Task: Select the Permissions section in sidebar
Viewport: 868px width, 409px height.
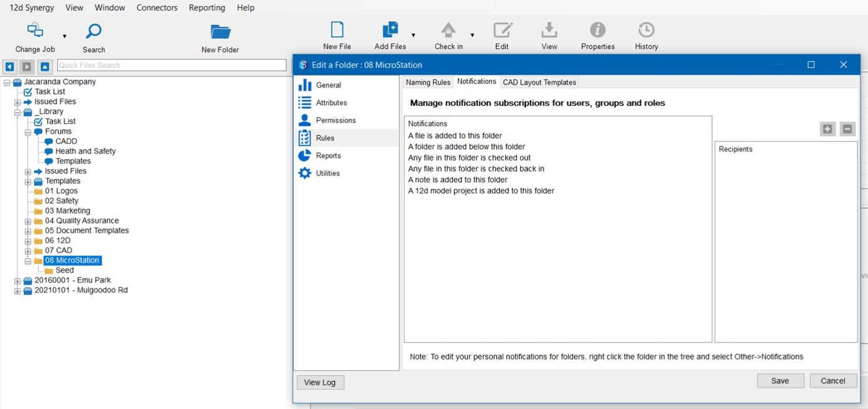Action: click(x=336, y=120)
